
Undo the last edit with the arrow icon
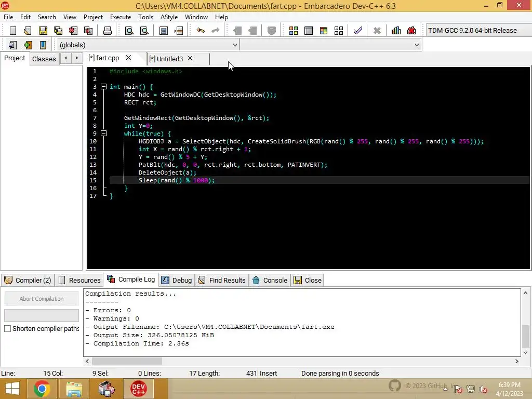(200, 31)
